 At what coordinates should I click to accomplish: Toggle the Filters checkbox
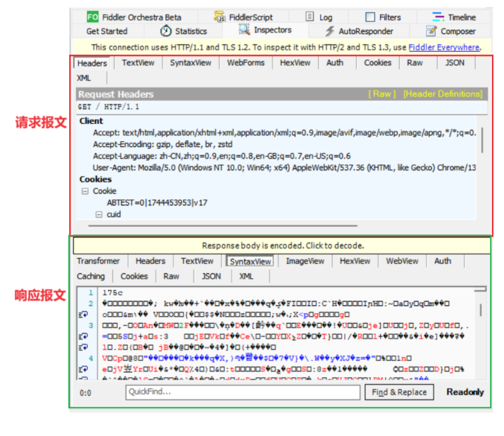click(x=370, y=17)
